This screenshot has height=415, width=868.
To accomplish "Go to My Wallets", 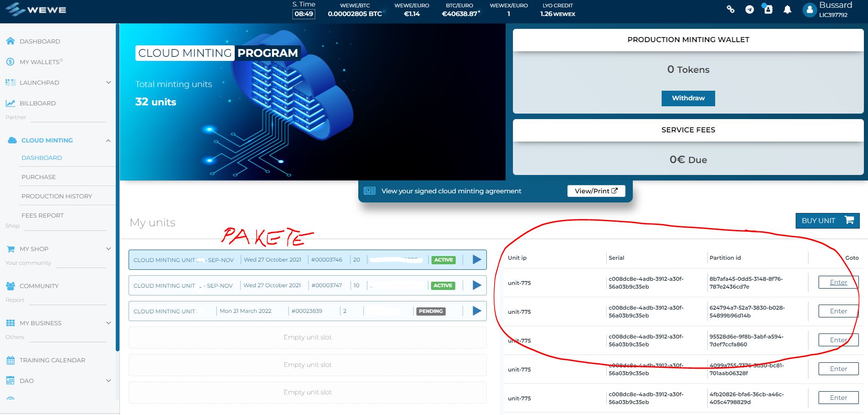I will pyautogui.click(x=40, y=62).
